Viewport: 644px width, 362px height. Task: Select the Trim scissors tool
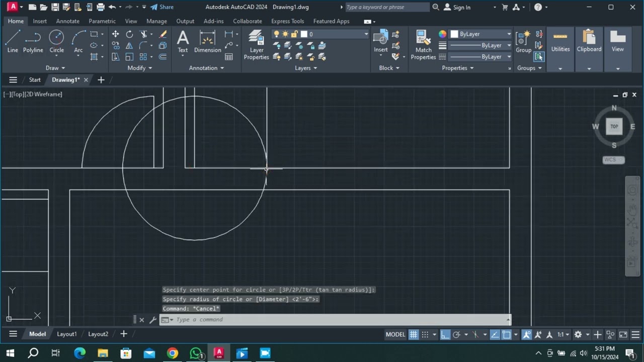click(x=144, y=34)
